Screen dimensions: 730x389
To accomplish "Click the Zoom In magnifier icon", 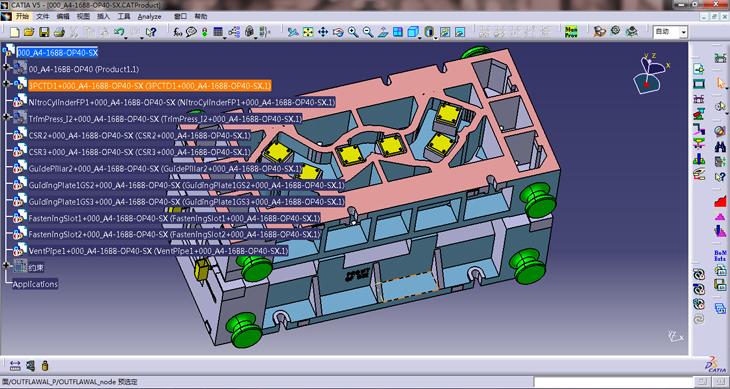I will (x=353, y=32).
